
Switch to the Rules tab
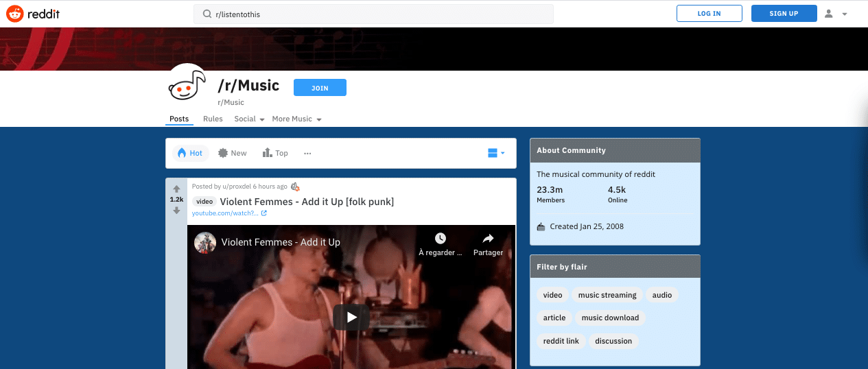213,119
